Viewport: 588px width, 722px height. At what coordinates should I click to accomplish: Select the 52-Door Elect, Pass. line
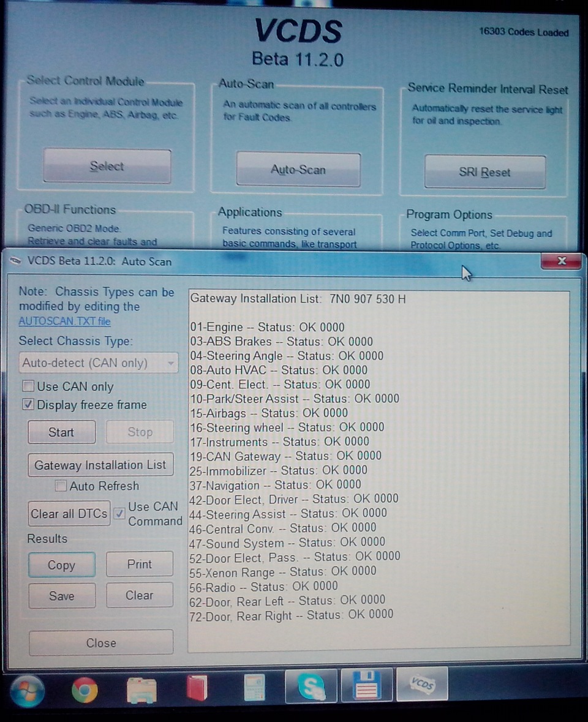(x=295, y=557)
